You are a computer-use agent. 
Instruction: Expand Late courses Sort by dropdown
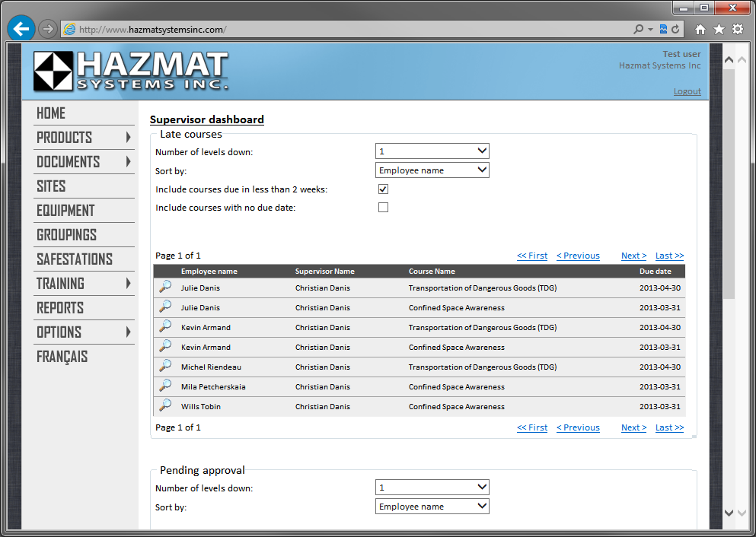pyautogui.click(x=432, y=170)
